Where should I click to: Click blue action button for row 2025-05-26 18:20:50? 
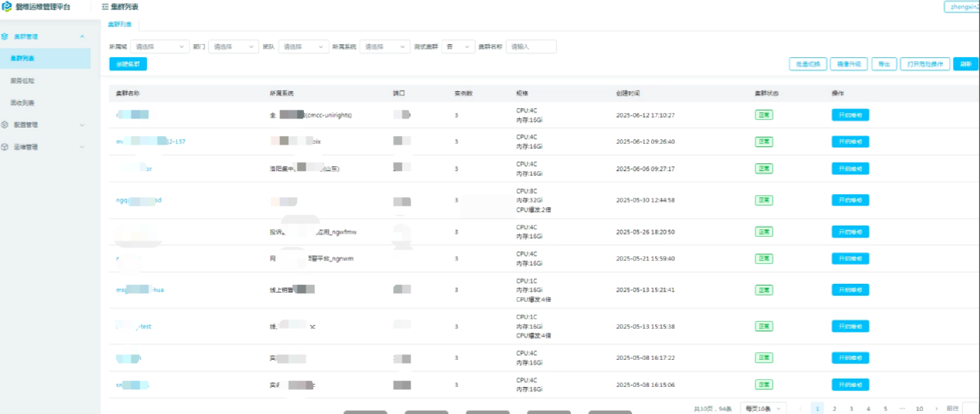click(850, 231)
